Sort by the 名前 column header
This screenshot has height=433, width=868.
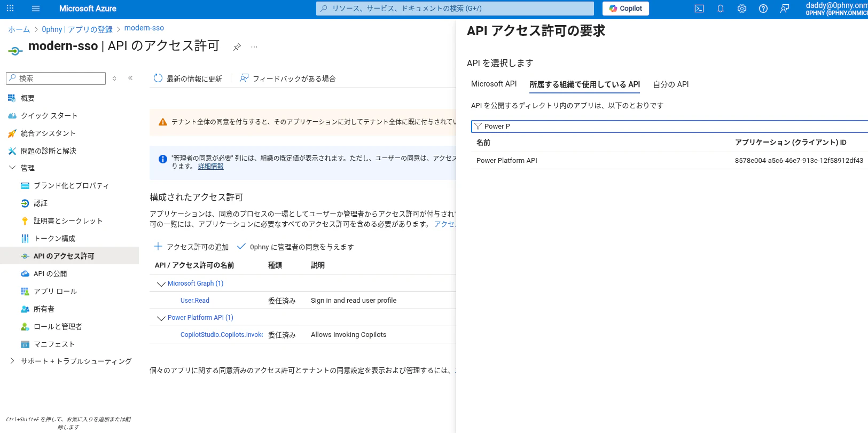click(483, 143)
